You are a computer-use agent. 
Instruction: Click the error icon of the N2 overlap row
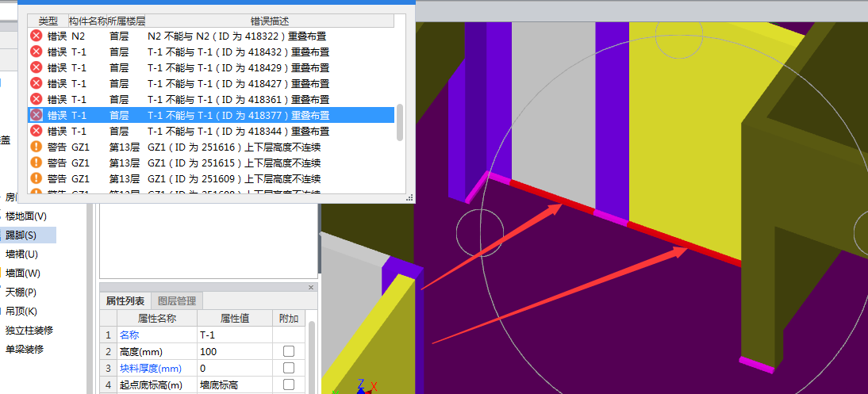[36, 36]
